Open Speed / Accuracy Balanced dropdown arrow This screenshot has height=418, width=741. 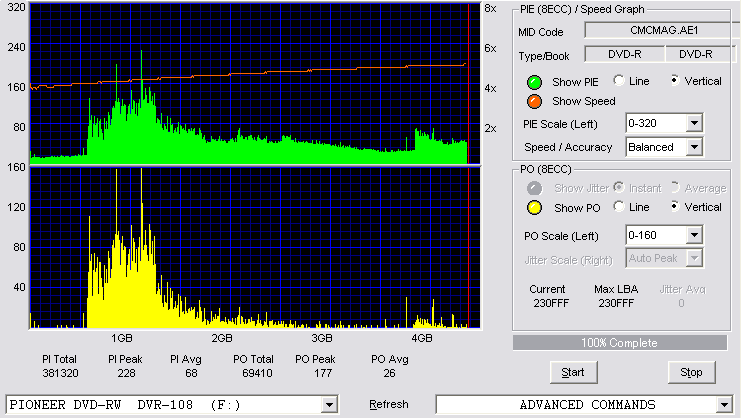[x=694, y=147]
